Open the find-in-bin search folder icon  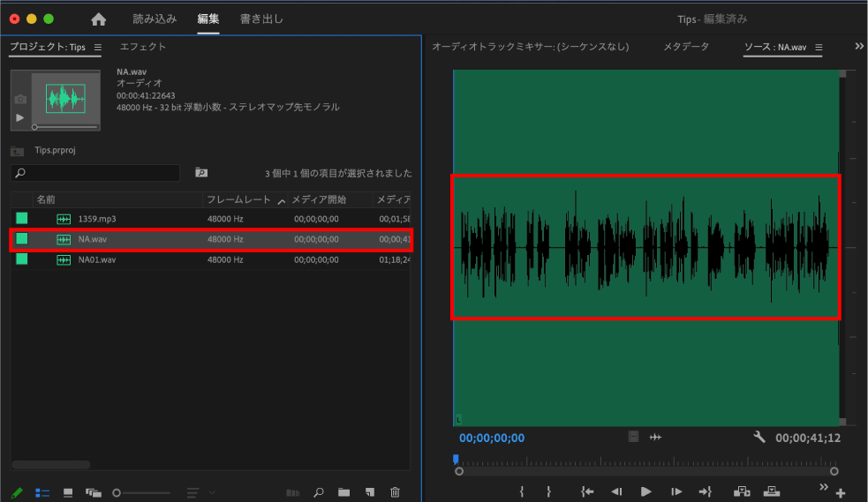click(x=201, y=173)
